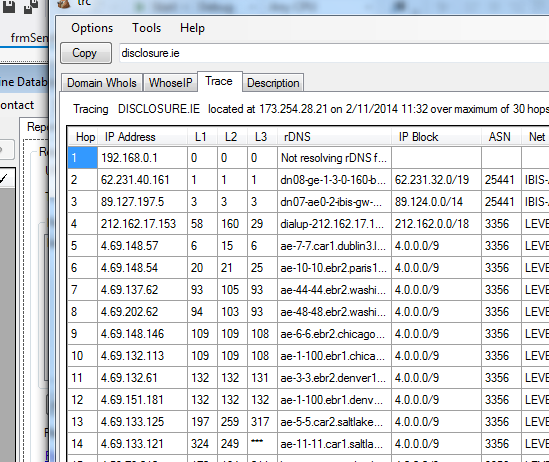Click the trc window title icon
549x462 pixels.
64,3
